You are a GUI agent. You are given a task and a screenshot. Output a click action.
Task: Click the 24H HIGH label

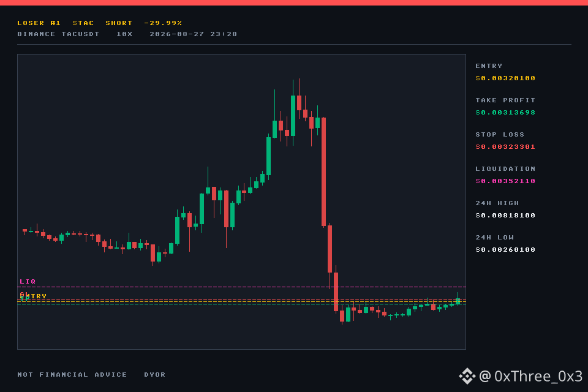click(x=497, y=203)
